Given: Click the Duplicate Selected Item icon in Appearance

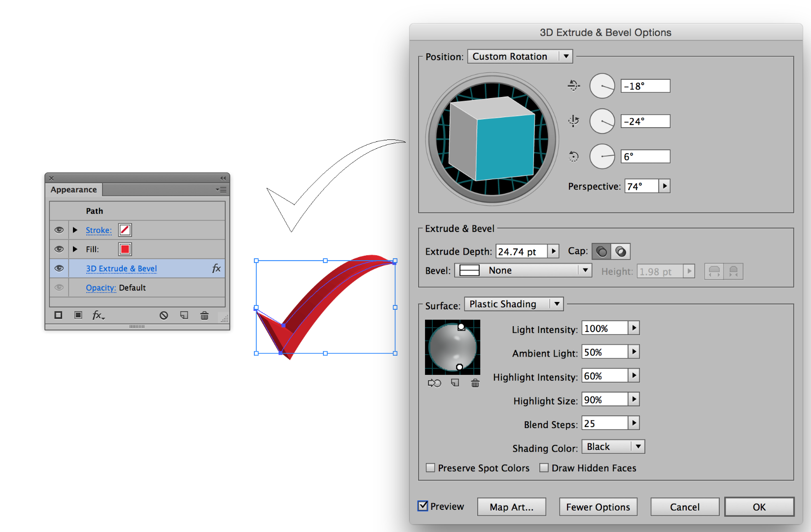Looking at the screenshot, I should click(x=184, y=315).
